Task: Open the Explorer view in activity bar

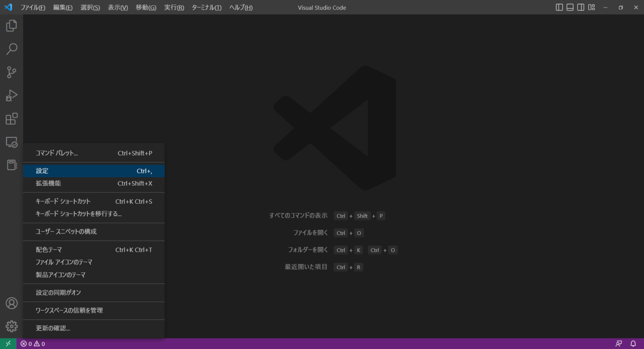Action: point(11,26)
